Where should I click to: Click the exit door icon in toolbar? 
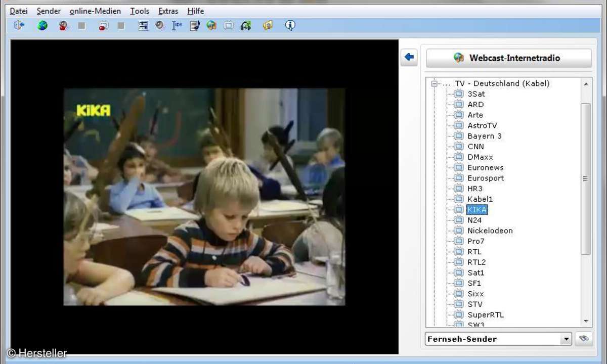coord(20,25)
